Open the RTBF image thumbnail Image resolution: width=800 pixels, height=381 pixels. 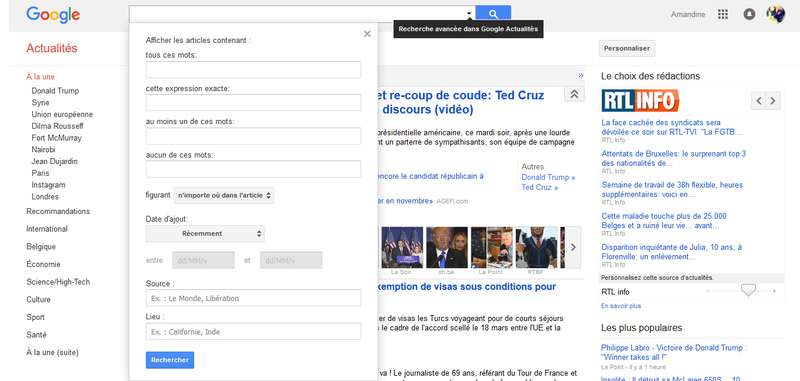[x=536, y=247]
